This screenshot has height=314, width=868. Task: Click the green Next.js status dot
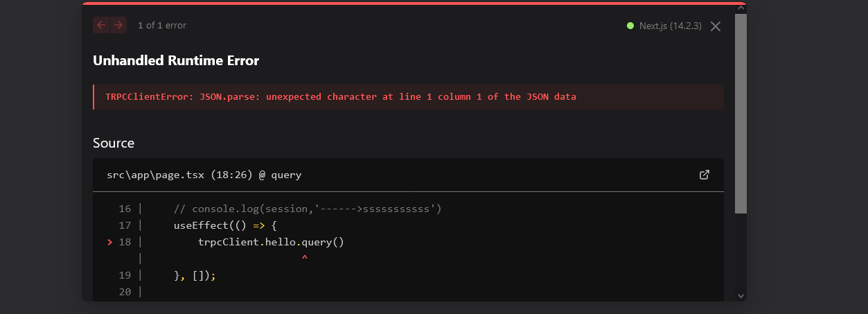tap(630, 26)
